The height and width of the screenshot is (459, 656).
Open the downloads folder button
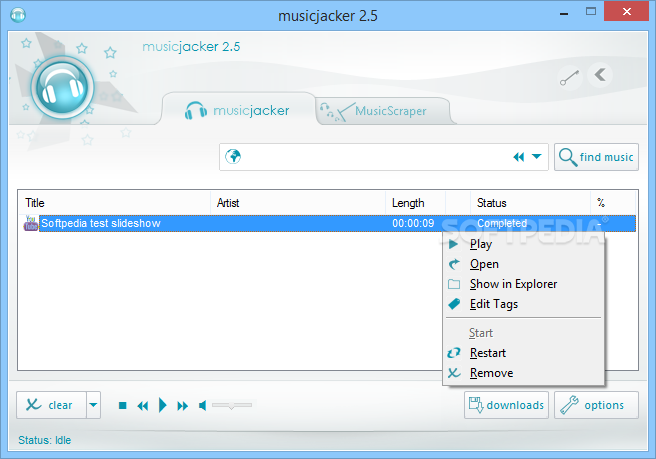tap(506, 405)
